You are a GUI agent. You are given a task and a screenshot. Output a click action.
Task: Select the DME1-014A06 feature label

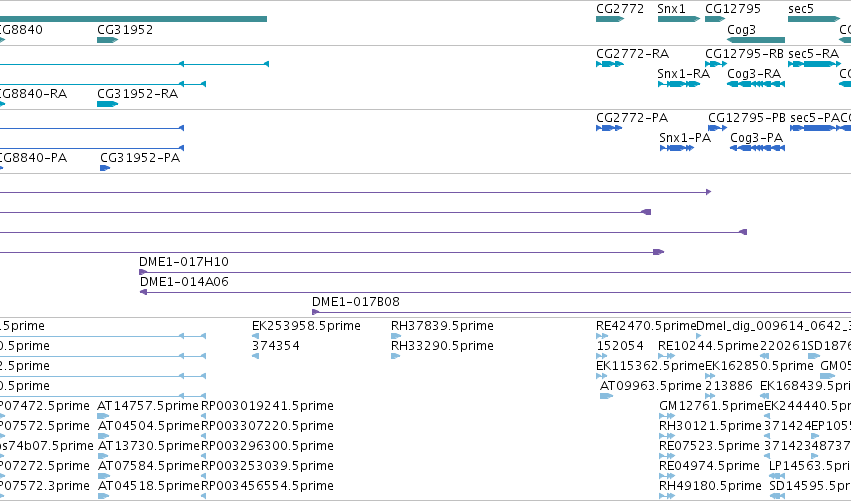coord(184,282)
